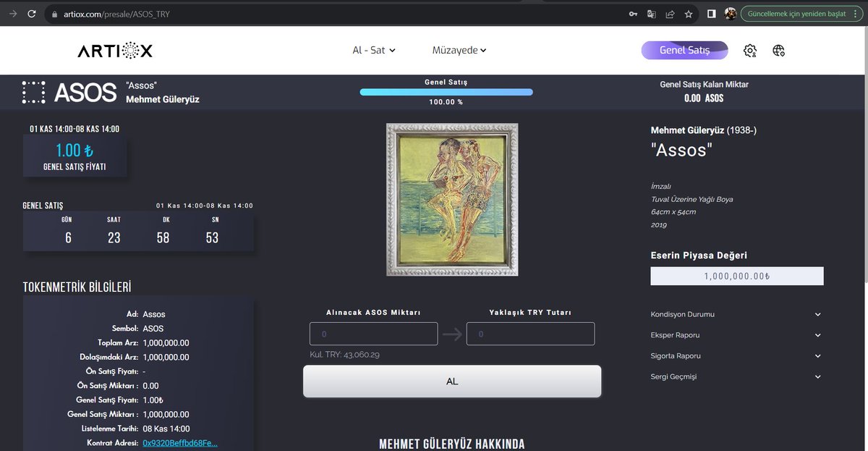Open the account settings gear icon
Viewport: 868px width, 451px height.
point(750,51)
